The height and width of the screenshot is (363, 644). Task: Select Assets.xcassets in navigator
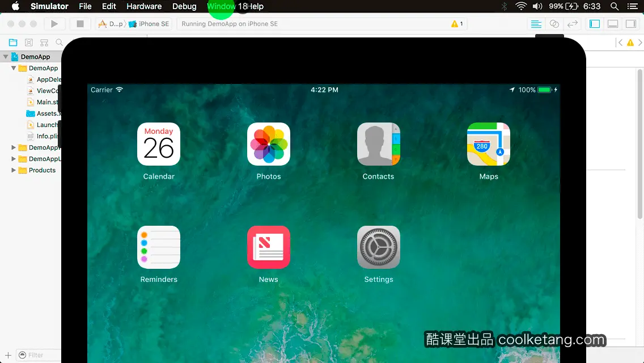(x=44, y=113)
